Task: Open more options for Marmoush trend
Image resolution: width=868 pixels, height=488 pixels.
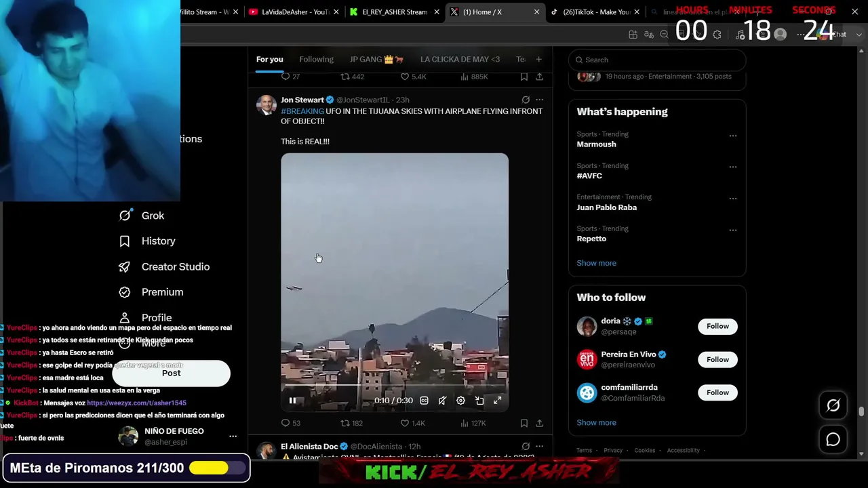Action: coord(733,136)
